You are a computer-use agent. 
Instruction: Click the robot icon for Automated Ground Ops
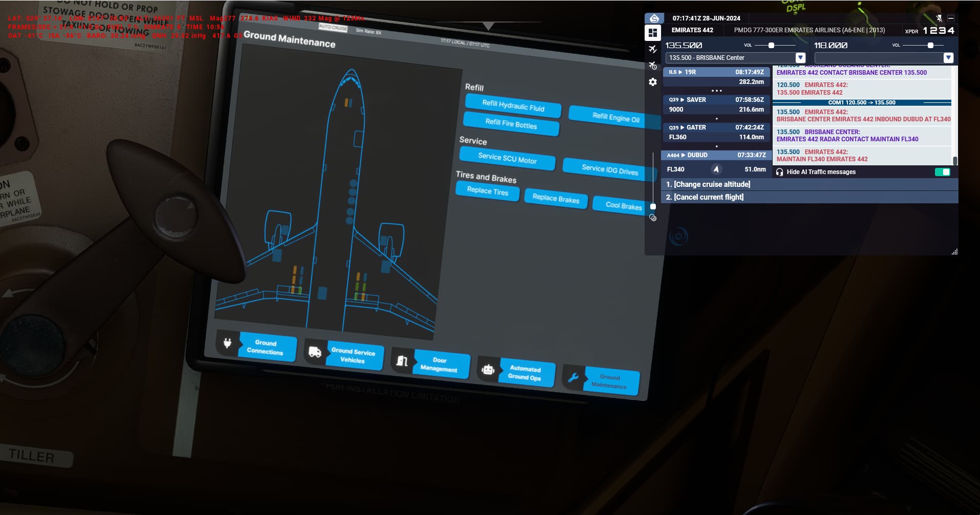pyautogui.click(x=488, y=370)
